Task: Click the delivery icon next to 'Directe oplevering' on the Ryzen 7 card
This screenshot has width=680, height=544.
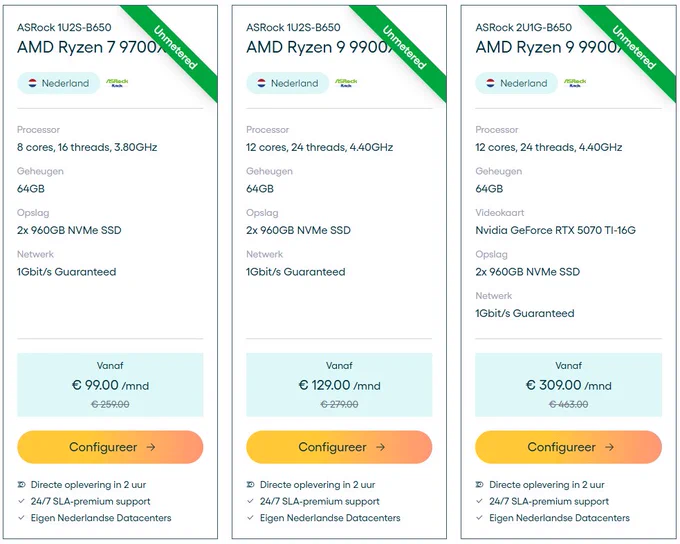Action: click(21, 485)
